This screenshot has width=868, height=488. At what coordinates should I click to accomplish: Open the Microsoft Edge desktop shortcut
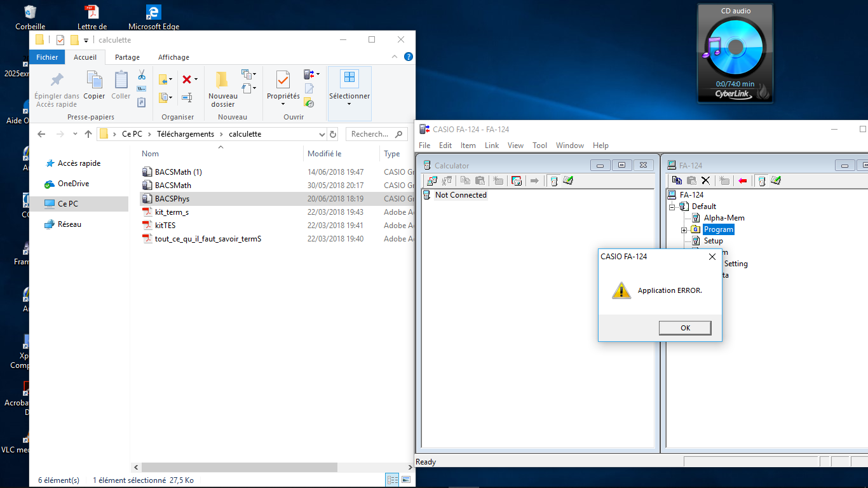[153, 17]
